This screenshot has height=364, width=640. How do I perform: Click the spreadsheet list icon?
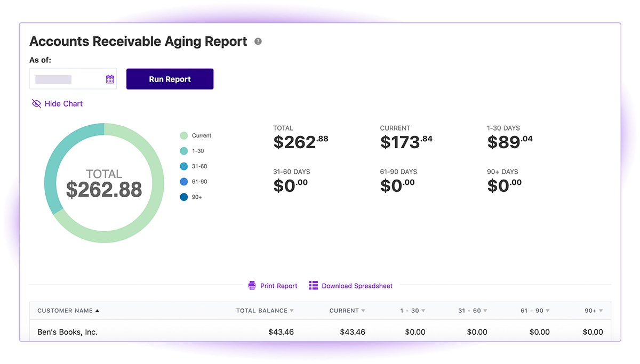coord(314,286)
